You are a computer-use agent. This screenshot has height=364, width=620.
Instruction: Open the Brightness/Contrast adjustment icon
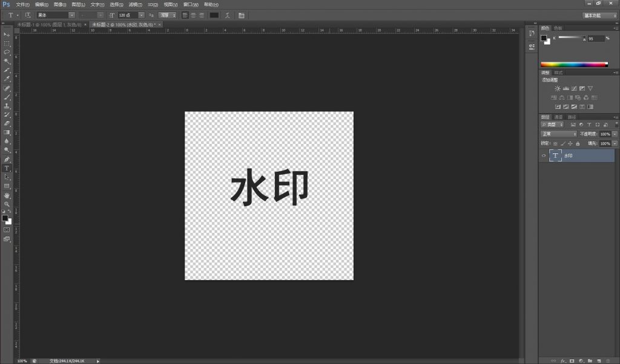coord(557,88)
